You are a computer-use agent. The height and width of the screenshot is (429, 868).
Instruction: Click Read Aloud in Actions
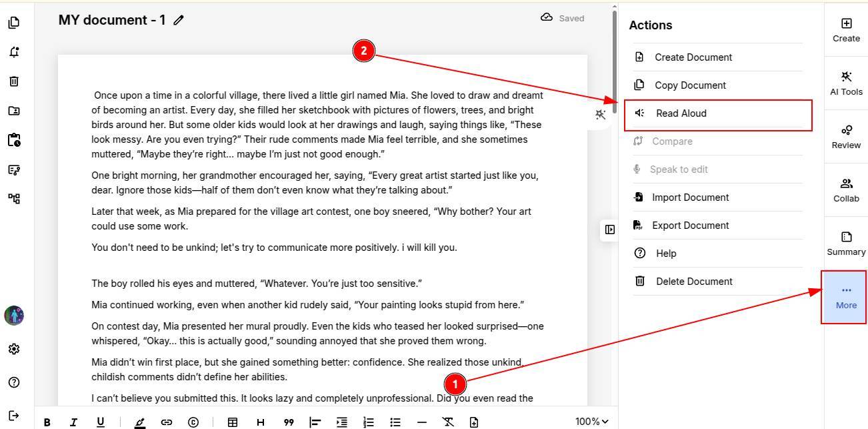[681, 113]
